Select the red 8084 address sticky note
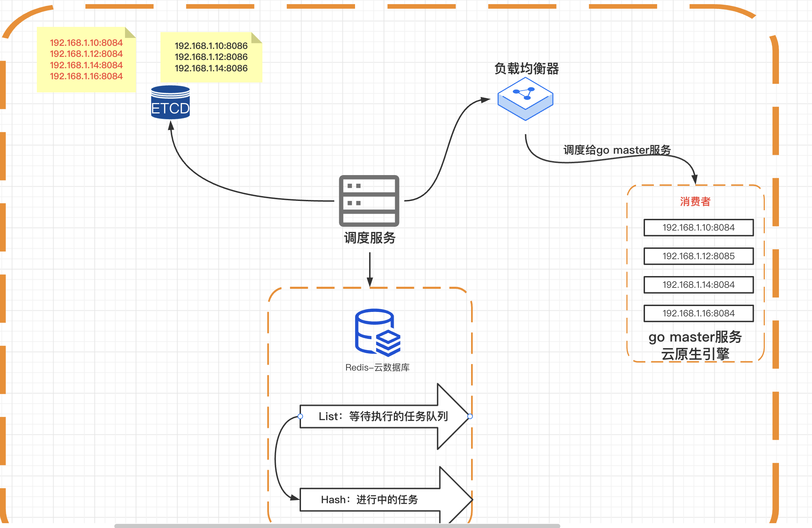 point(86,59)
